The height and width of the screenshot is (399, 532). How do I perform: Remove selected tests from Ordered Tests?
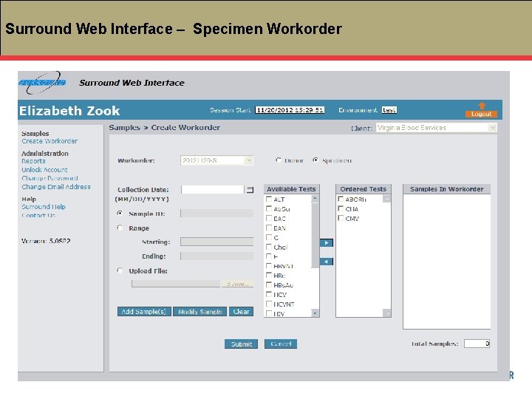[327, 262]
